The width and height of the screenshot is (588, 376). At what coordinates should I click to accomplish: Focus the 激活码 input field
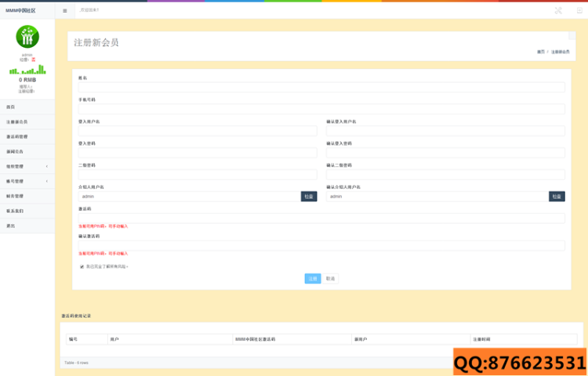pos(321,218)
